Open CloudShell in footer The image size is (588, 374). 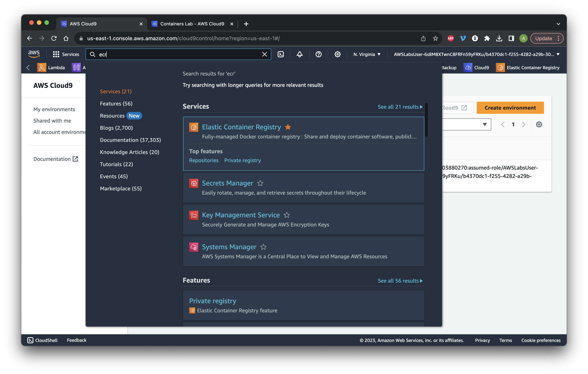(x=42, y=340)
